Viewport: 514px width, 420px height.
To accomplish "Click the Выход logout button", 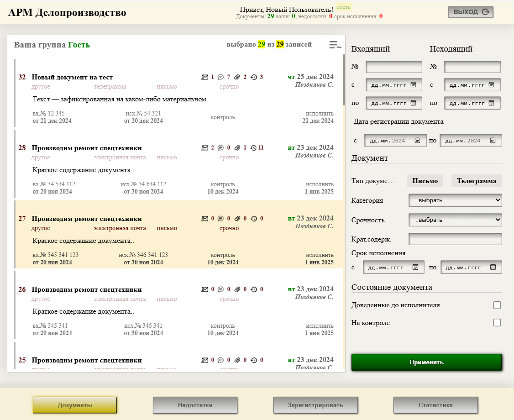I will tap(471, 12).
